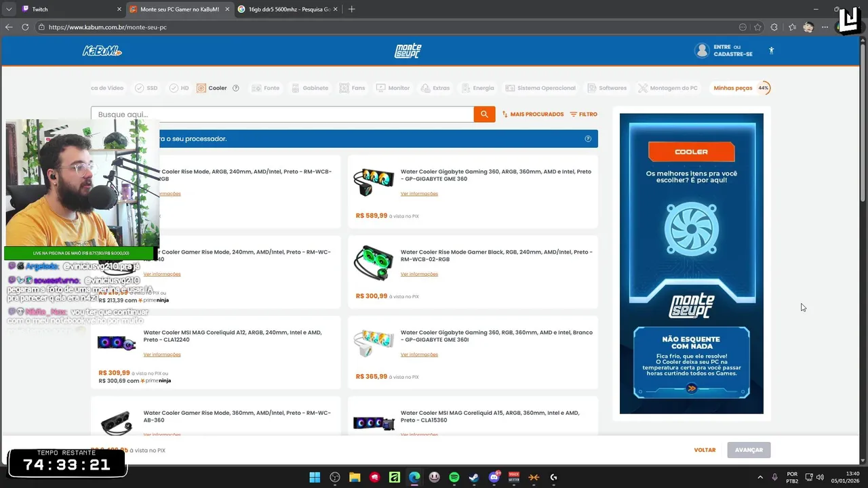Select the MSI MAG Coreliquid A12 thumbnail
The width and height of the screenshot is (868, 488).
[117, 343]
